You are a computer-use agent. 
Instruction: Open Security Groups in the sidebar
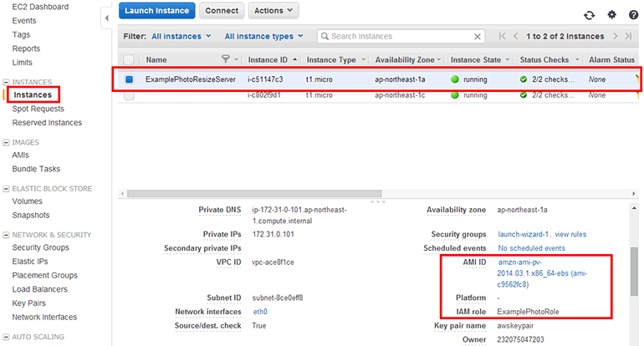click(x=40, y=248)
